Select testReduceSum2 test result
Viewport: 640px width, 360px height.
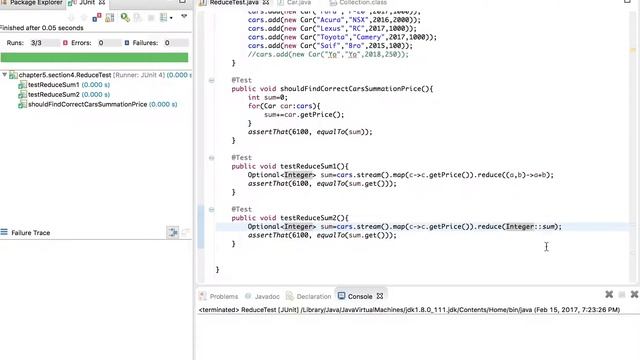[64, 95]
